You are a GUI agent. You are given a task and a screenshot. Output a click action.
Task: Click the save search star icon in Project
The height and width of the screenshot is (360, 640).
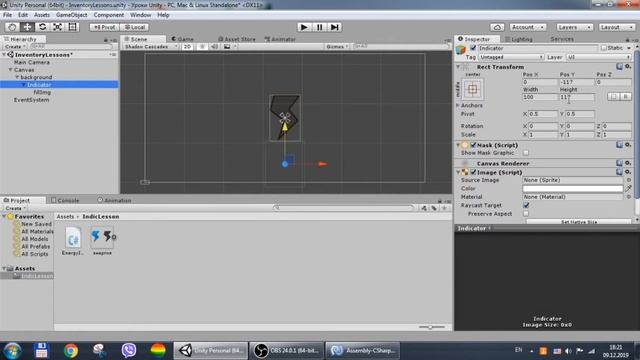pos(444,208)
